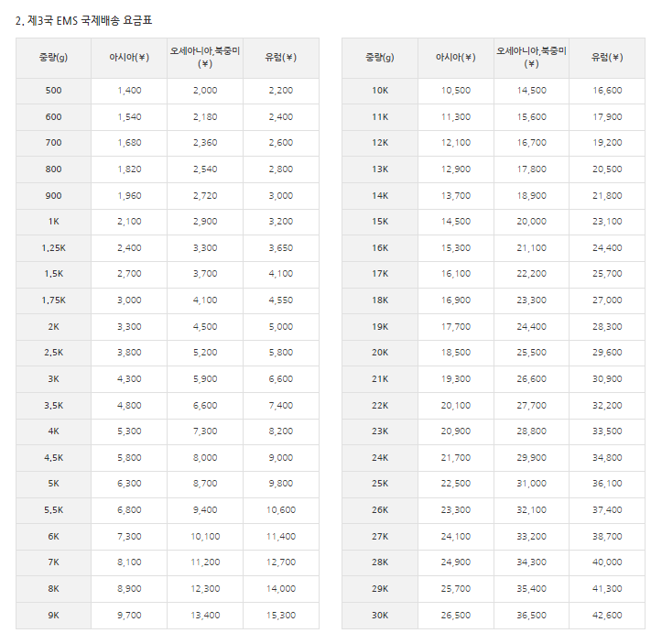The width and height of the screenshot is (662, 644).
Task: Click the 오세아니아,북중미 header in right table
Action: pyautogui.click(x=531, y=57)
